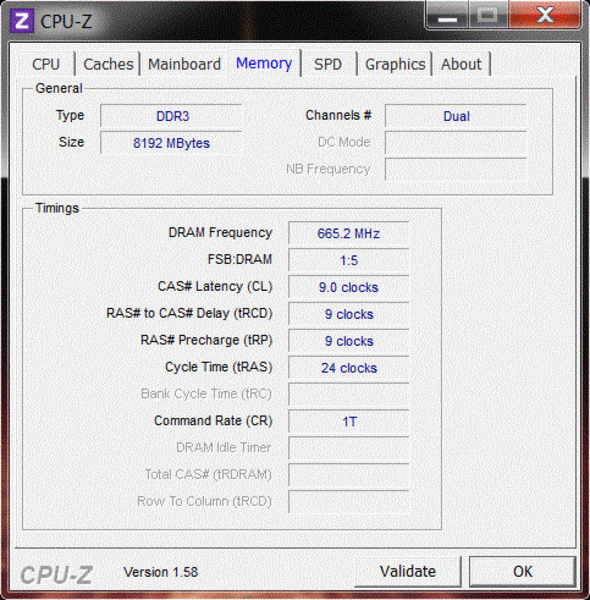Close the CPU-Z window
Viewport: 590px width, 600px height.
(545, 15)
